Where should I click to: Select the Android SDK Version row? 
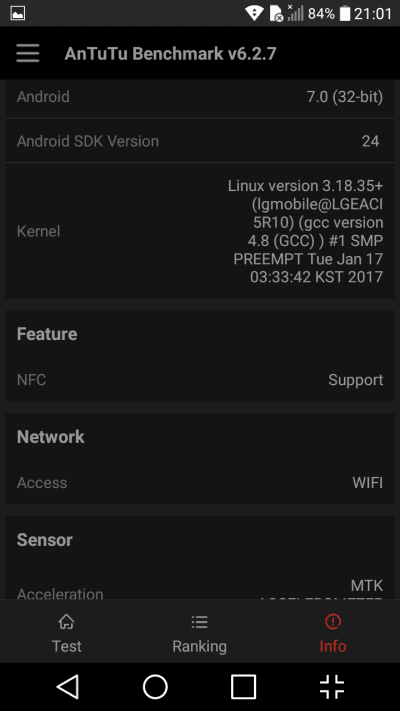click(200, 141)
